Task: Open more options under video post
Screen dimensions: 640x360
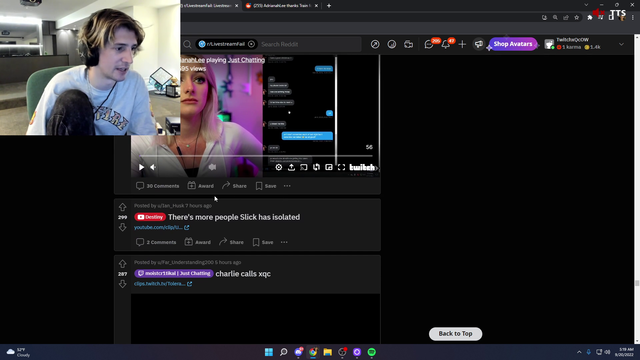Action: tap(287, 186)
